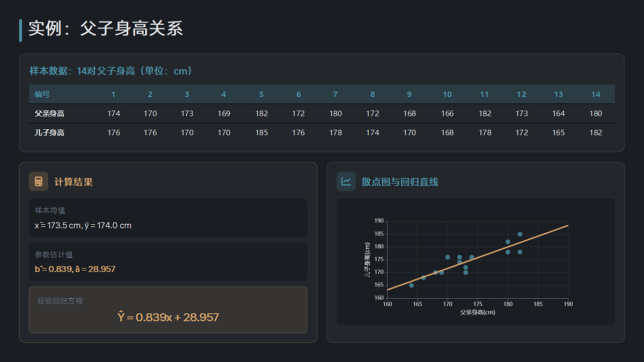644x362 pixels.
Task: Click father's height 180 in column 7
Action: pyautogui.click(x=336, y=114)
